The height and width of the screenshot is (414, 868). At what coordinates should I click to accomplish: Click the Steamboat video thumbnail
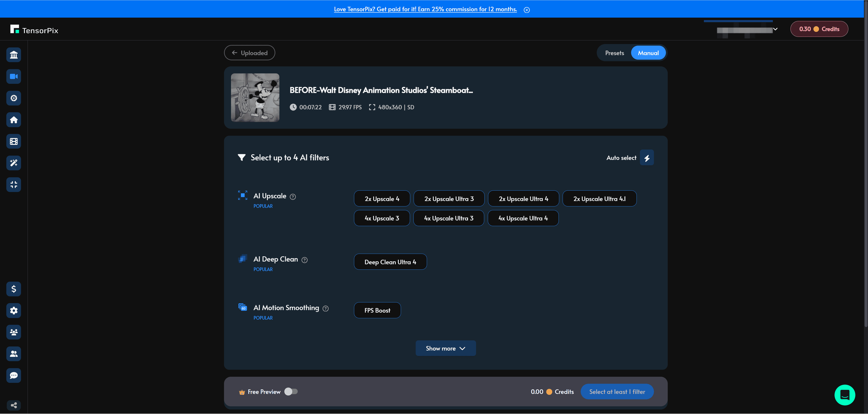(x=255, y=98)
